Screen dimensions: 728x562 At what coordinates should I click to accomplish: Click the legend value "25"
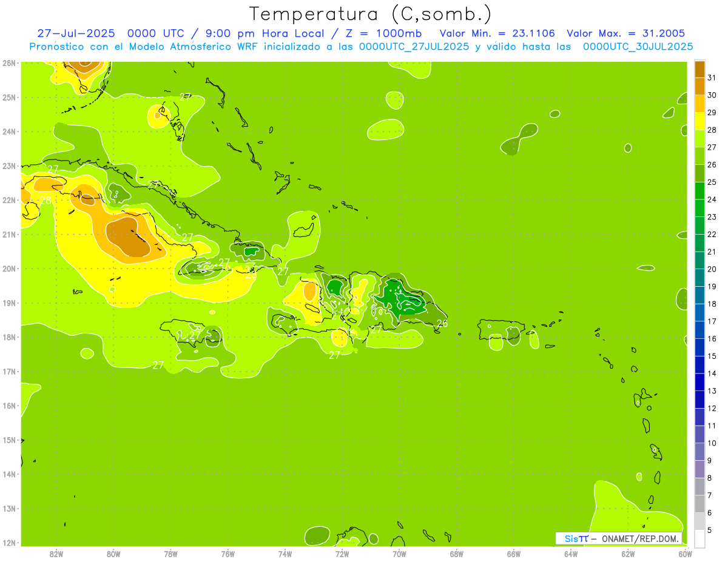tap(712, 182)
